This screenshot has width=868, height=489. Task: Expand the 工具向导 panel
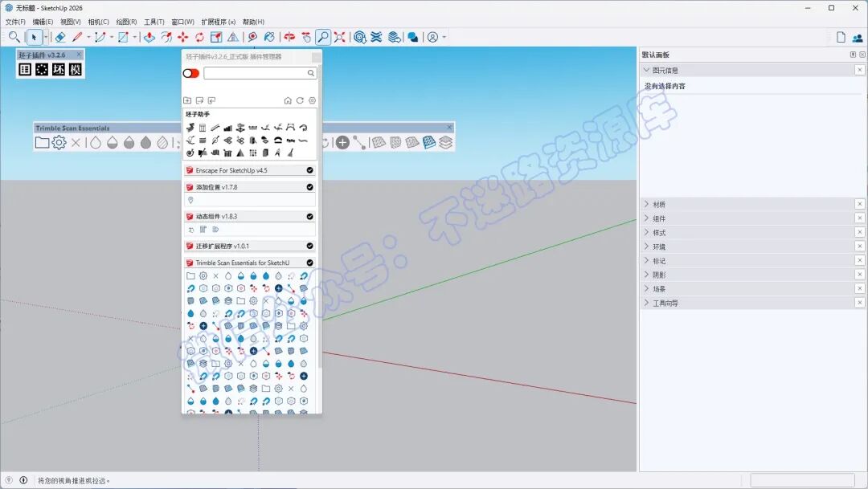[x=646, y=303]
